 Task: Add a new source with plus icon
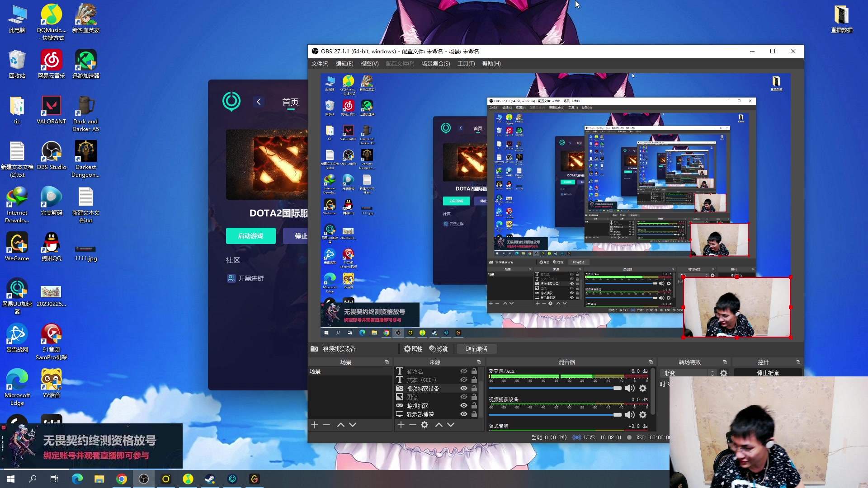[401, 425]
